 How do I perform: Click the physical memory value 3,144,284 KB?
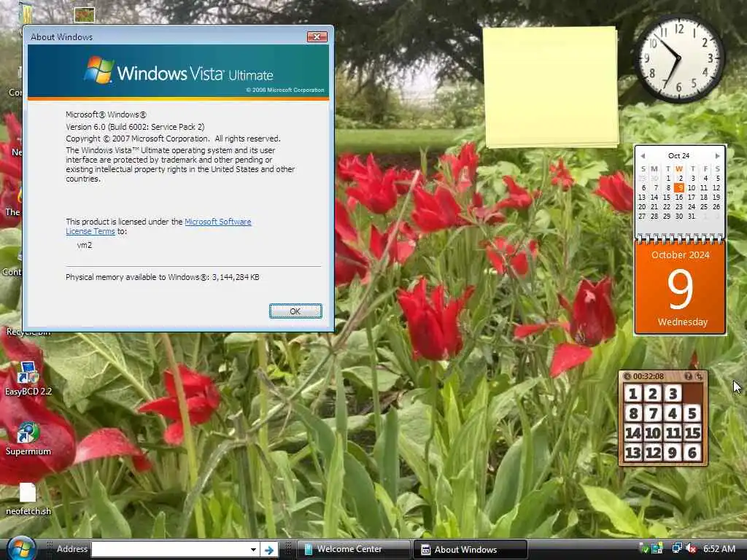[236, 277]
